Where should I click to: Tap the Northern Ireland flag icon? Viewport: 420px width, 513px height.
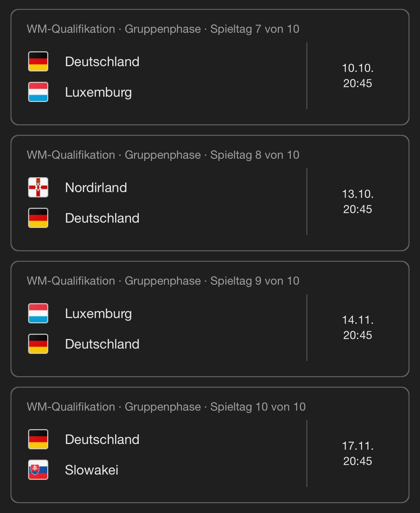[x=38, y=187]
